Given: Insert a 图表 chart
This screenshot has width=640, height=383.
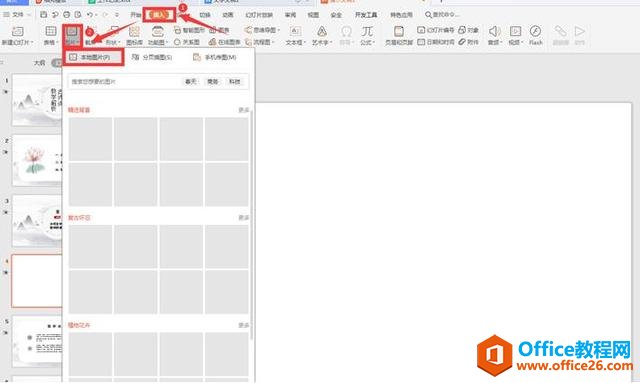Looking at the screenshot, I should click(x=220, y=30).
